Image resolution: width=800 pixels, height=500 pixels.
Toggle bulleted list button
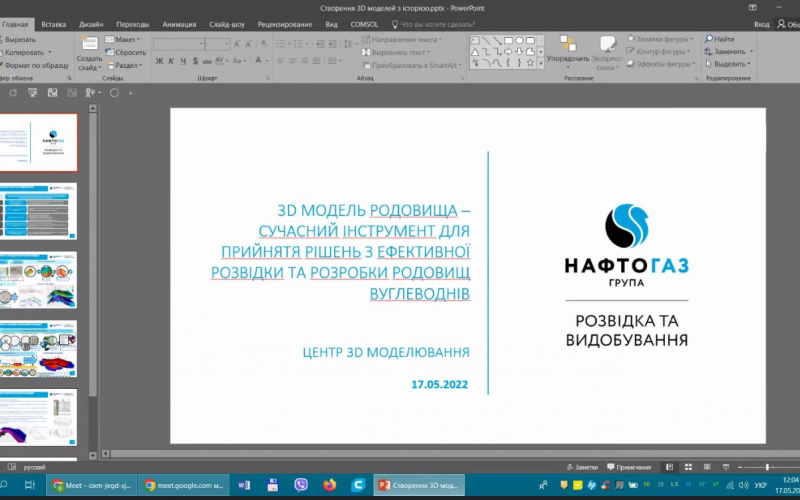click(x=282, y=44)
